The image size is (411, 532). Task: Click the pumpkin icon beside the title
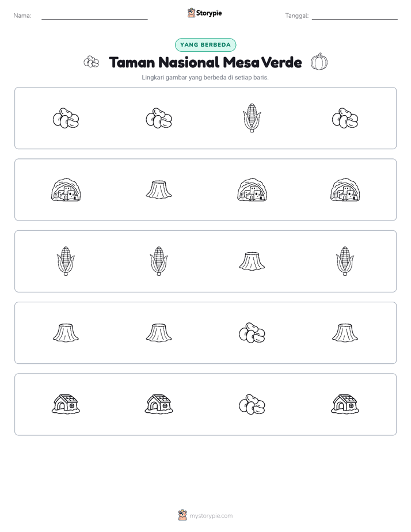coord(319,62)
